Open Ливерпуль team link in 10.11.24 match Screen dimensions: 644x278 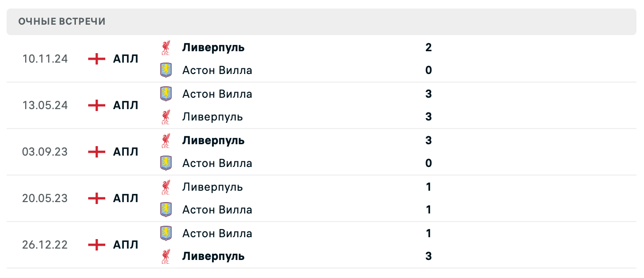[213, 47]
